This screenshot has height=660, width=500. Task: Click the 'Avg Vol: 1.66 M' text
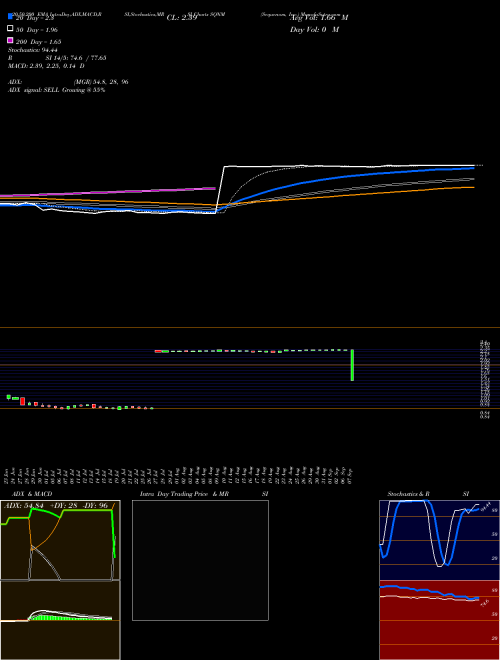pyautogui.click(x=319, y=18)
